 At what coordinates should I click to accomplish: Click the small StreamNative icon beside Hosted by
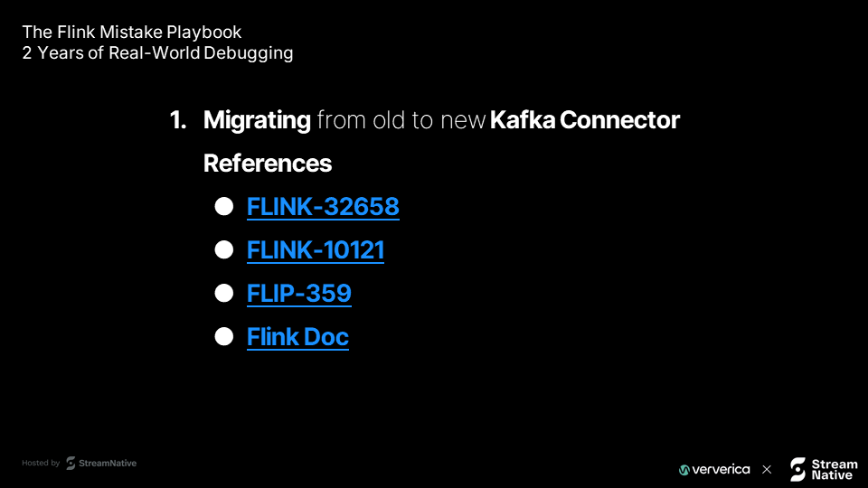pyautogui.click(x=71, y=463)
